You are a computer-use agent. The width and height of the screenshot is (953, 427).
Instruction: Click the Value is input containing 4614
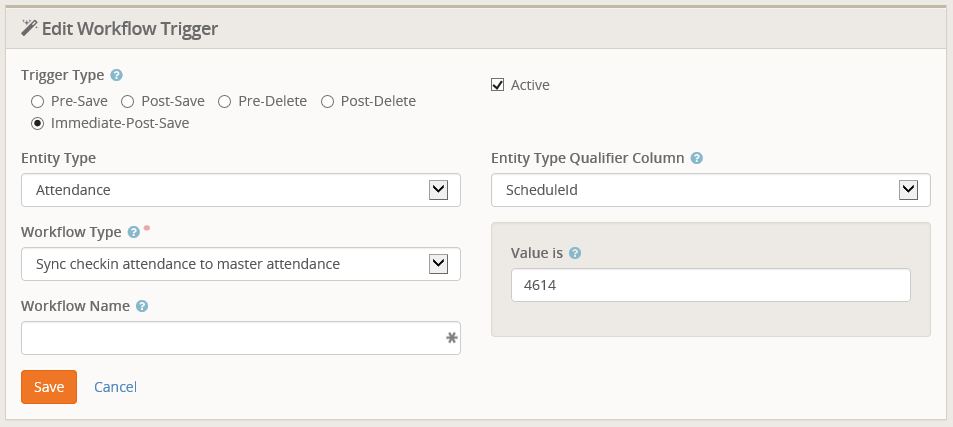pos(710,285)
